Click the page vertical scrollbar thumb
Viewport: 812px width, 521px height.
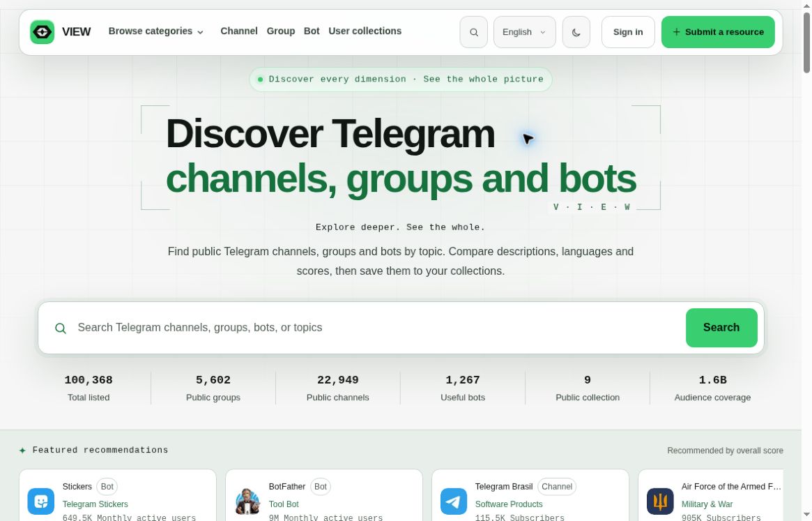tap(806, 43)
